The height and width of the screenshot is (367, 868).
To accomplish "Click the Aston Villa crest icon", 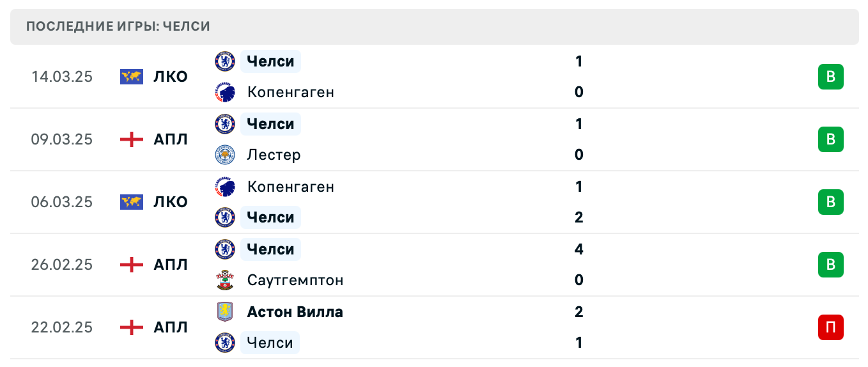I will [x=225, y=312].
